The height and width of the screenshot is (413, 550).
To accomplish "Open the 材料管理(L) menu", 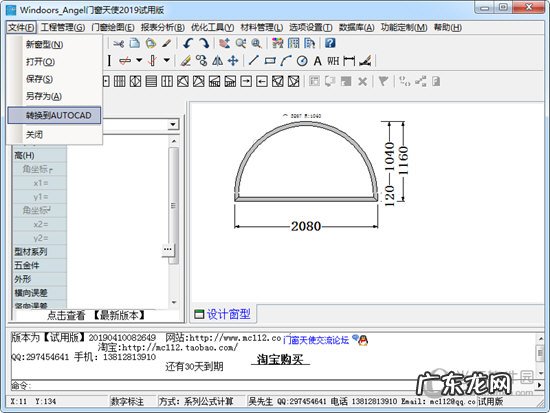I will [262, 27].
